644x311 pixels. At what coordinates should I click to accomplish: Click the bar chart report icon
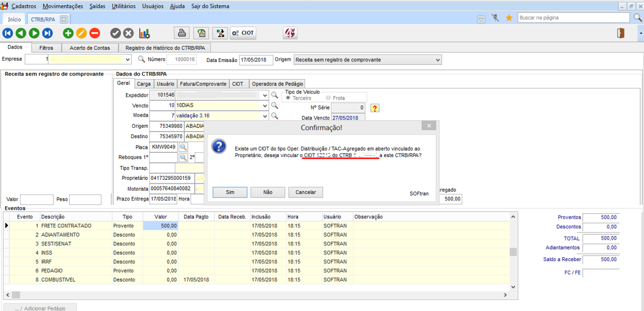(144, 33)
